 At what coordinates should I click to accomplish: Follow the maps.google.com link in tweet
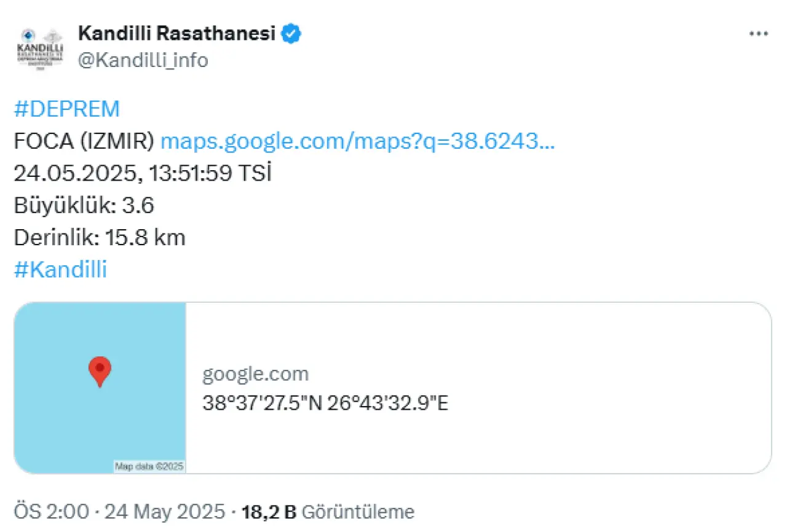(357, 141)
